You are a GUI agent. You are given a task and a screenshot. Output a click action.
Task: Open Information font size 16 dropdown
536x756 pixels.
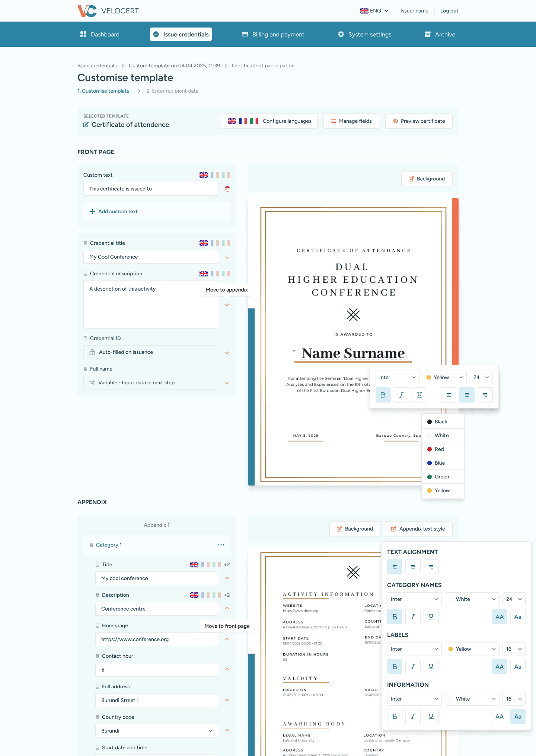(514, 699)
